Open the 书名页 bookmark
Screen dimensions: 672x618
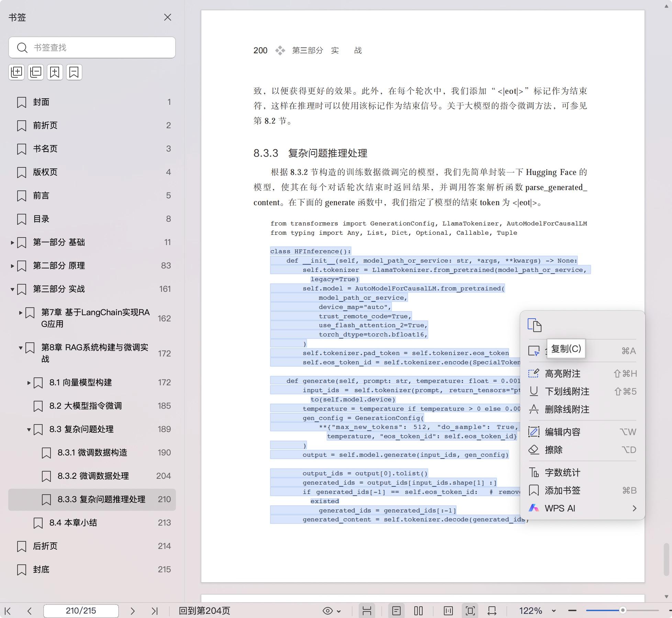(x=92, y=149)
